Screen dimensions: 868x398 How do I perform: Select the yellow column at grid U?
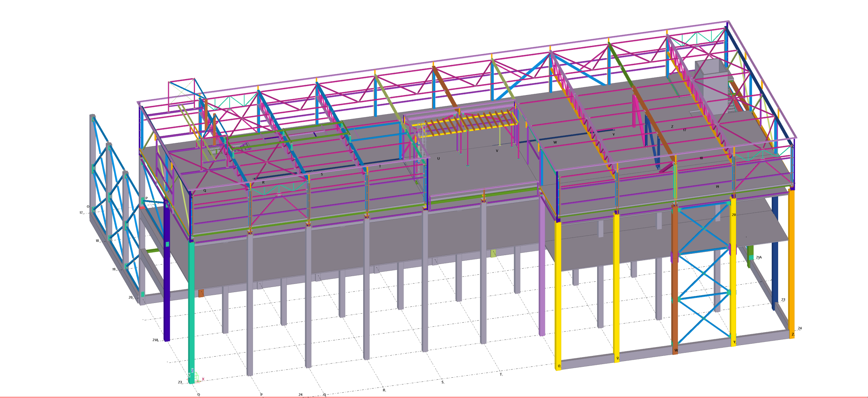coord(558,299)
